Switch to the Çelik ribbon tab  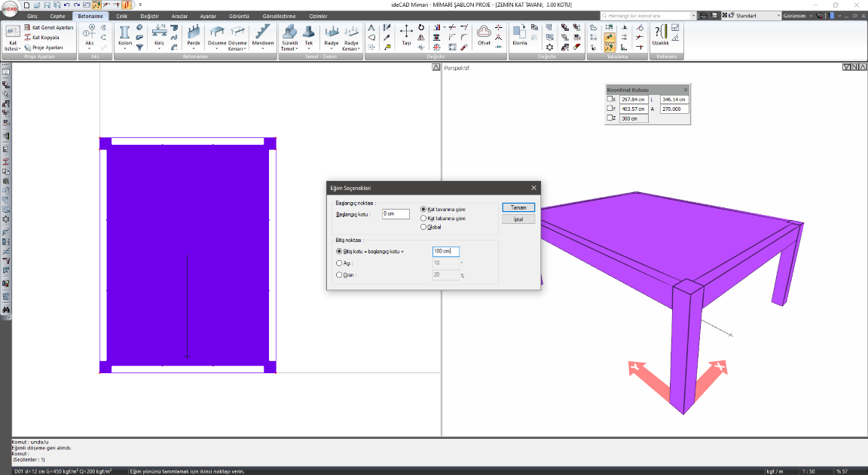tap(121, 15)
